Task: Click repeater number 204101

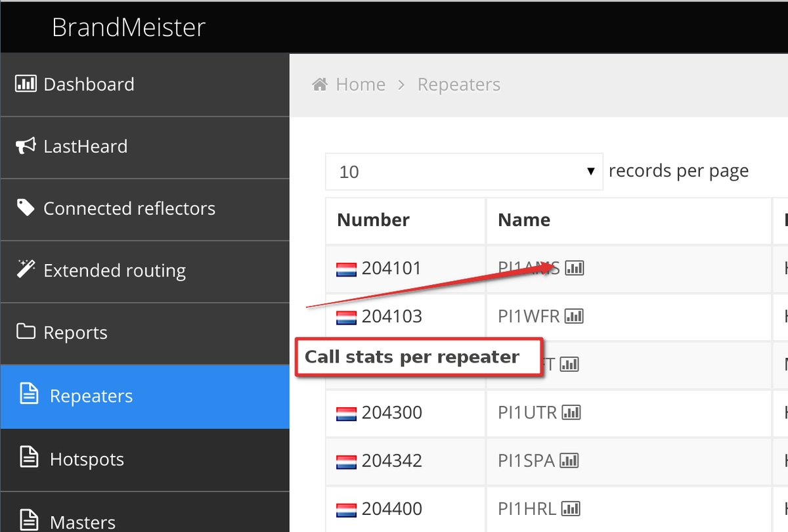Action: [x=391, y=268]
